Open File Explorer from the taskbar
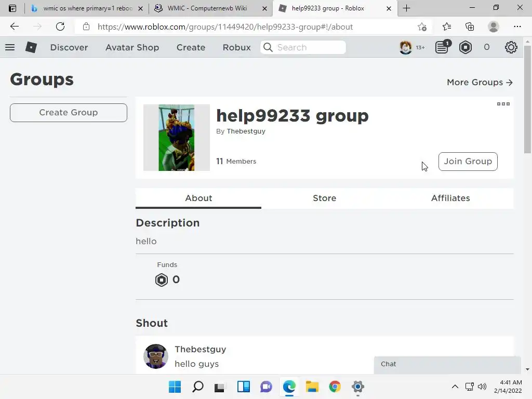 [312, 387]
